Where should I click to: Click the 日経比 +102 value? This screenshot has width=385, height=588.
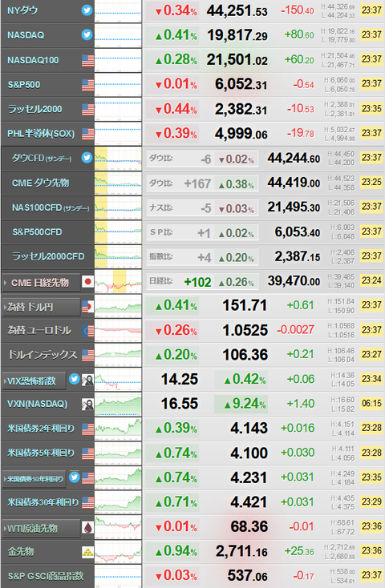point(197,282)
